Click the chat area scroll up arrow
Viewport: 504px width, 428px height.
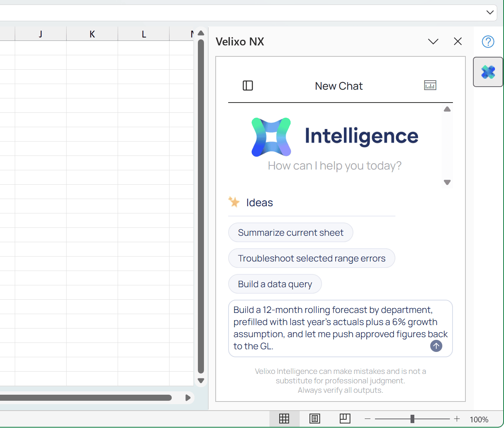tap(447, 109)
